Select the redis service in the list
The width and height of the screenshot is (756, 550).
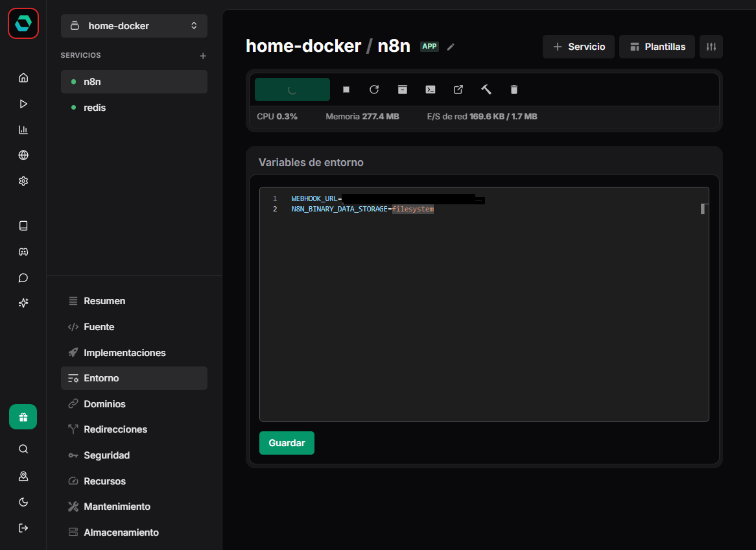click(134, 108)
